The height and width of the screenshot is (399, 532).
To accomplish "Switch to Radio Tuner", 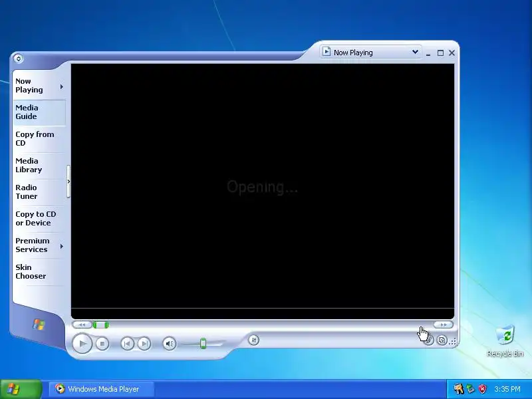I will [x=39, y=192].
